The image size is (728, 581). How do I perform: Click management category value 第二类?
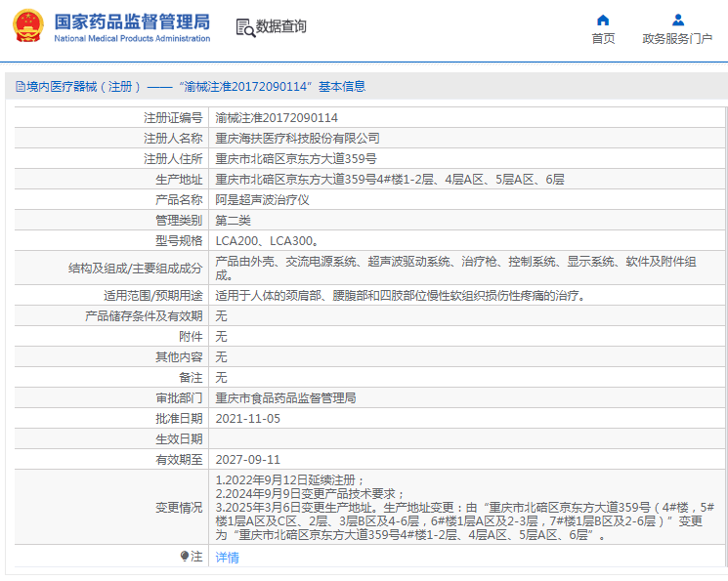[x=234, y=221]
